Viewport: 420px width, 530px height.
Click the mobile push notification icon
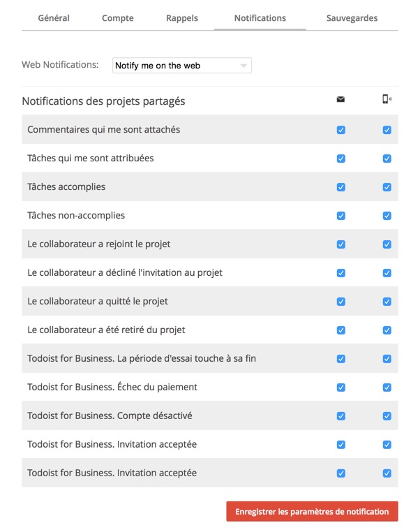point(387,99)
